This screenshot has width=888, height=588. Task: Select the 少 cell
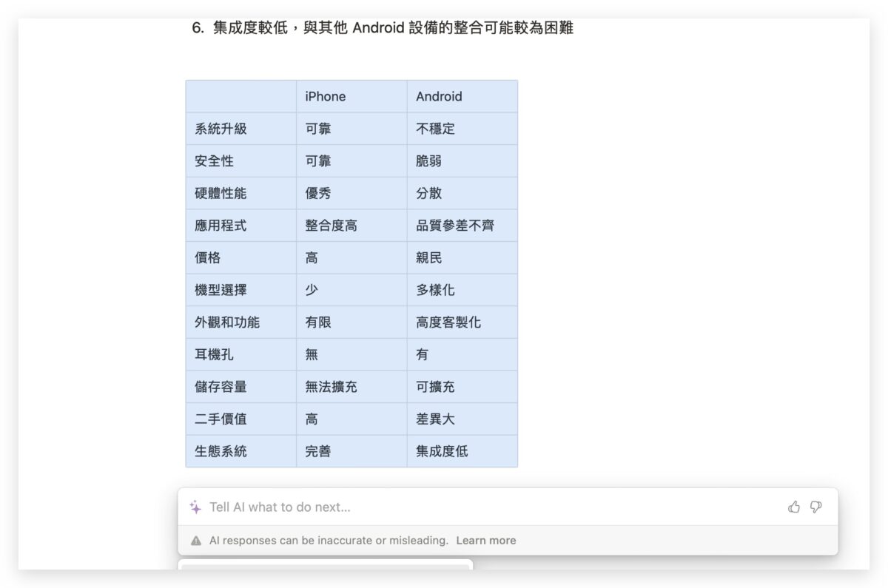pos(351,290)
